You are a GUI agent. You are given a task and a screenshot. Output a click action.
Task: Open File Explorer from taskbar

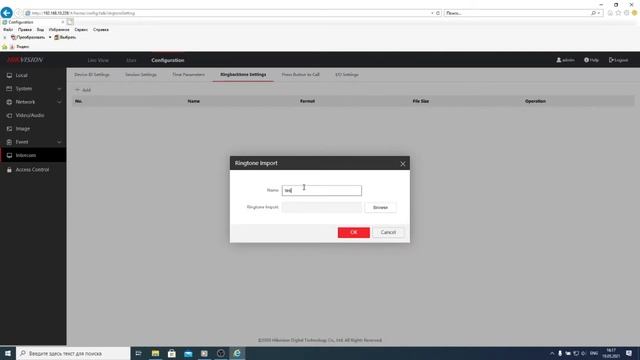(156, 353)
